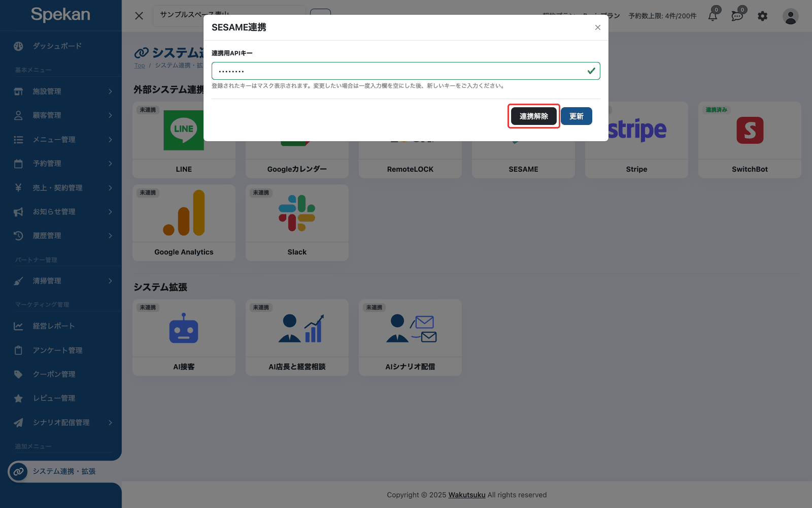This screenshot has width=812, height=508.
Task: Open the LINE integration card
Action: 184,140
